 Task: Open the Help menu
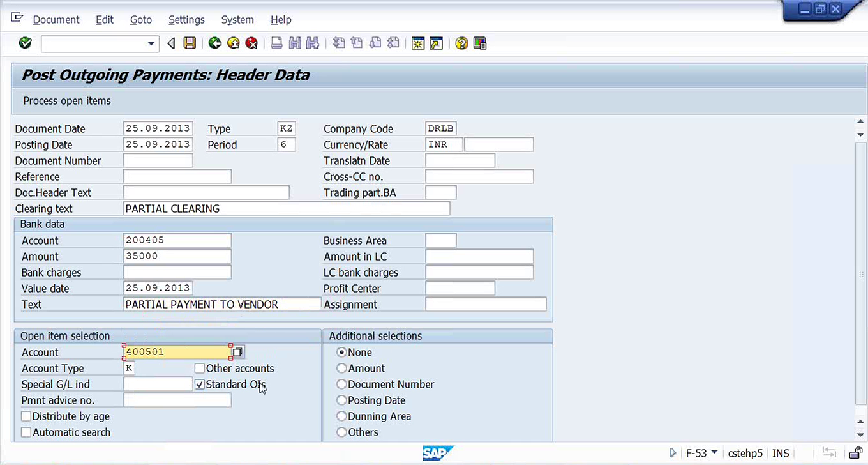281,20
